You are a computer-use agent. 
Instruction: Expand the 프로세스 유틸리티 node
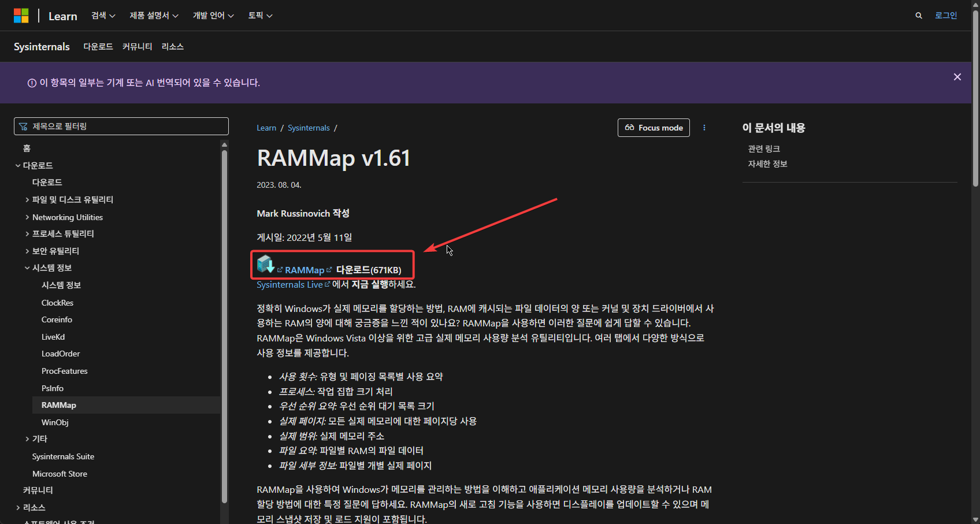click(27, 234)
